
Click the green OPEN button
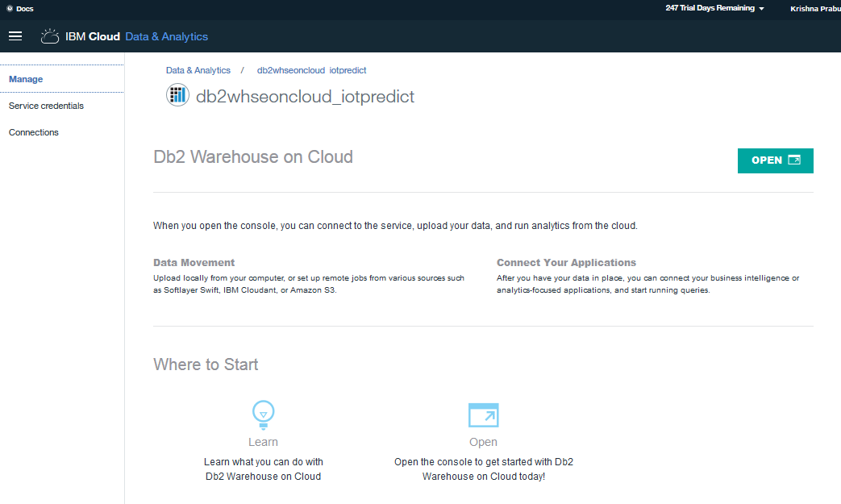click(775, 160)
